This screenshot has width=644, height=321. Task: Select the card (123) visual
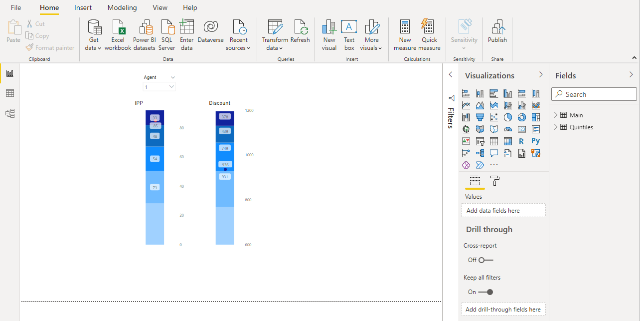[522, 129]
